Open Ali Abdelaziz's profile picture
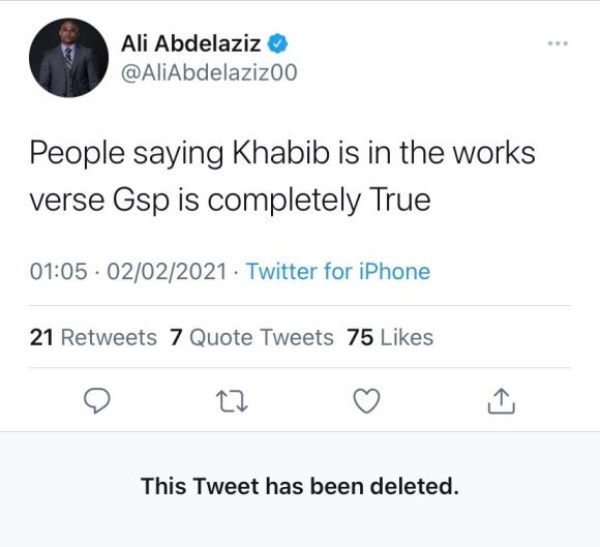Screen dimensions: 600x547 coord(68,59)
